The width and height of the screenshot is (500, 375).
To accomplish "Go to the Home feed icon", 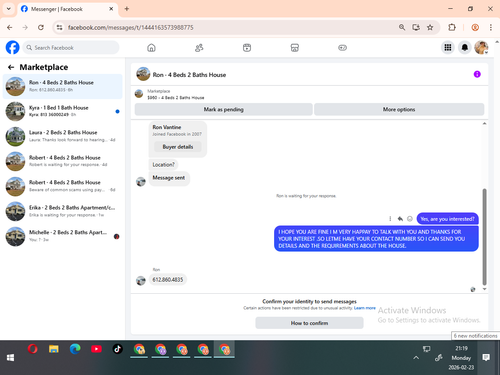I will point(151,48).
